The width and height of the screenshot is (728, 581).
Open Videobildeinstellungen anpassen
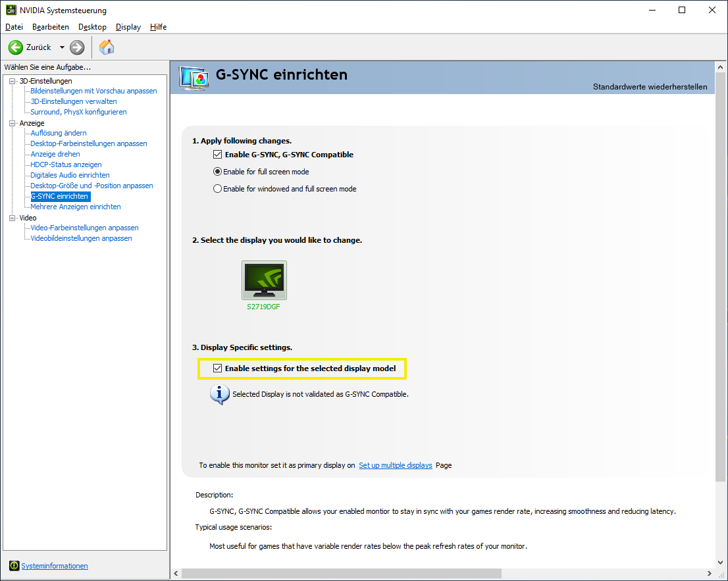tap(81, 239)
